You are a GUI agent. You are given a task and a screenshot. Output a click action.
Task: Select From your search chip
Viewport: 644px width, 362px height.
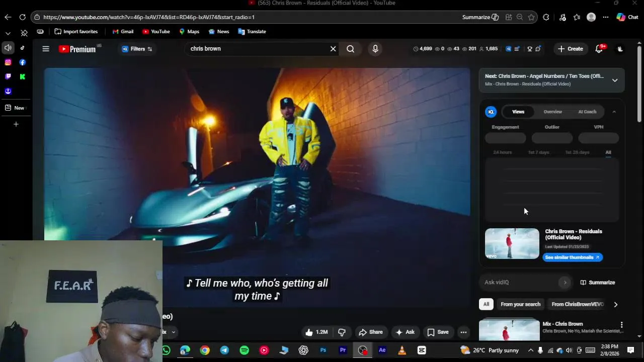tap(520, 304)
